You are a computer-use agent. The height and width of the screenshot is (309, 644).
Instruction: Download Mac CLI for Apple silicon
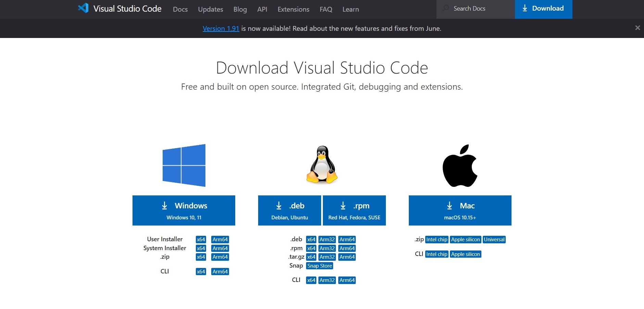[466, 254]
